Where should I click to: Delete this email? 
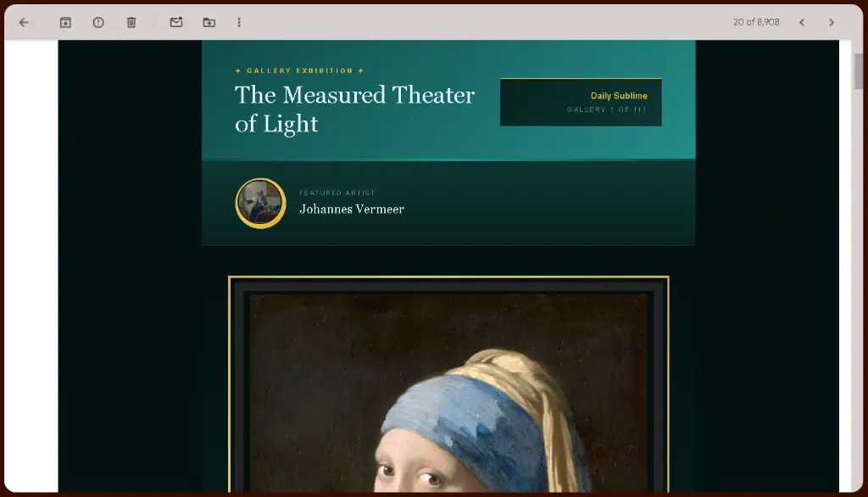pyautogui.click(x=131, y=22)
